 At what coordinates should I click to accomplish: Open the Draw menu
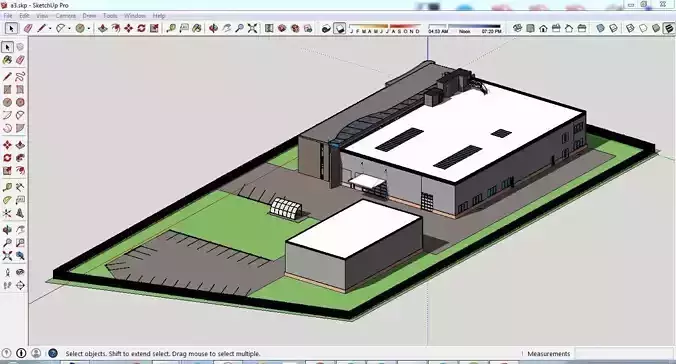pyautogui.click(x=89, y=16)
